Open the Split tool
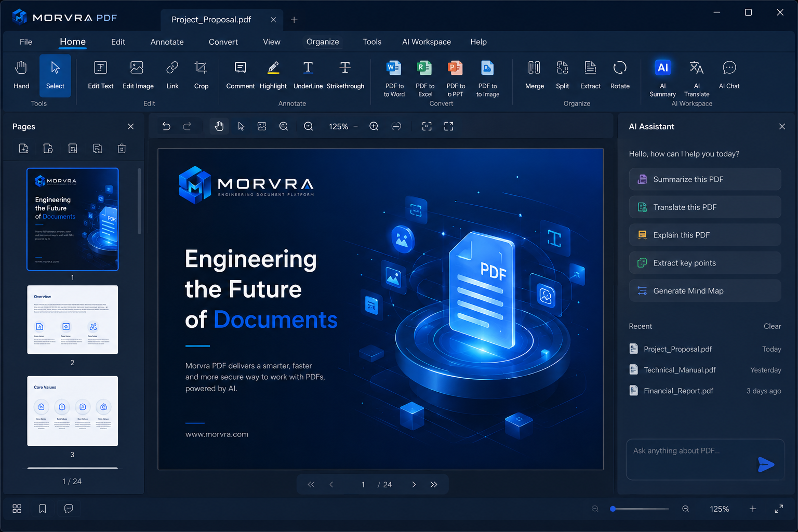Screen dimensions: 798x532 tap(562, 75)
